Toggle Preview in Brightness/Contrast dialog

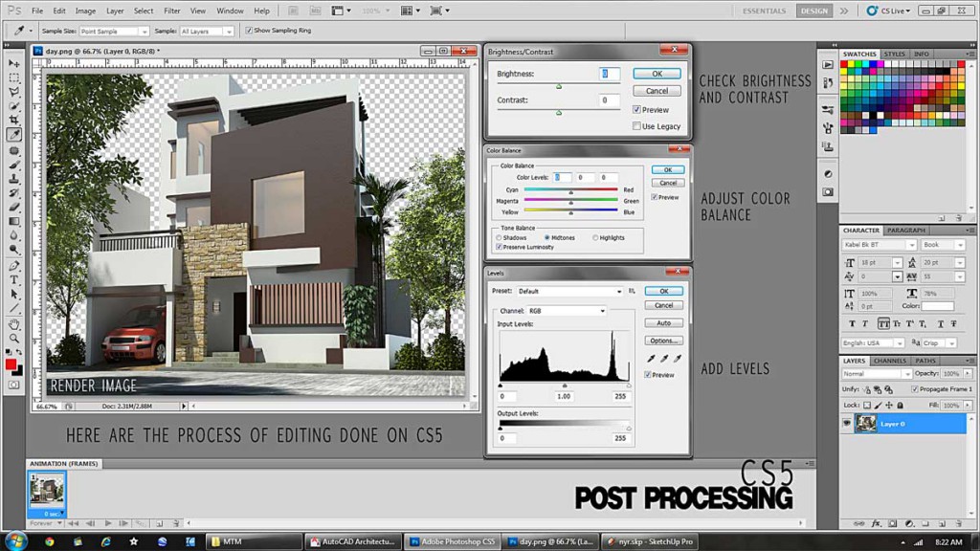point(636,110)
